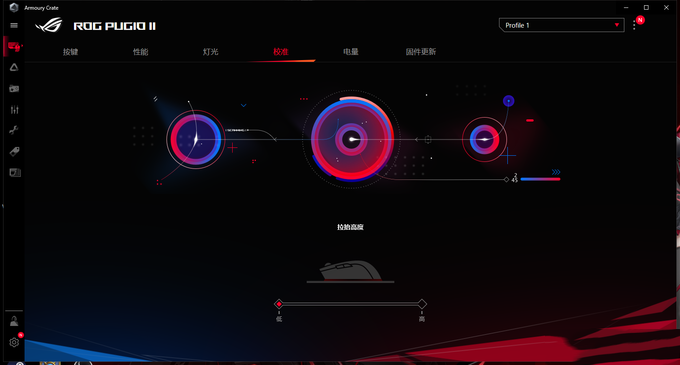680x365 pixels.
Task: Maximize the Armoury Crate window
Action: click(646, 7)
